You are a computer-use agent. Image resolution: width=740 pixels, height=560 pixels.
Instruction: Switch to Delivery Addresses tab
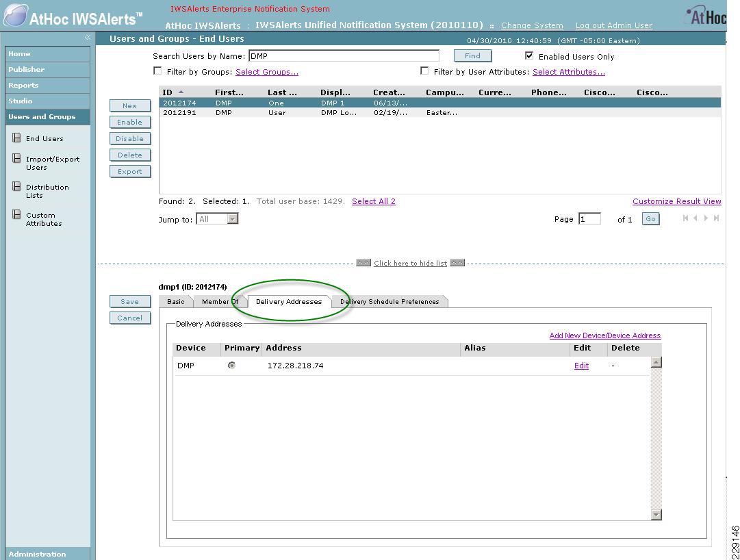289,301
